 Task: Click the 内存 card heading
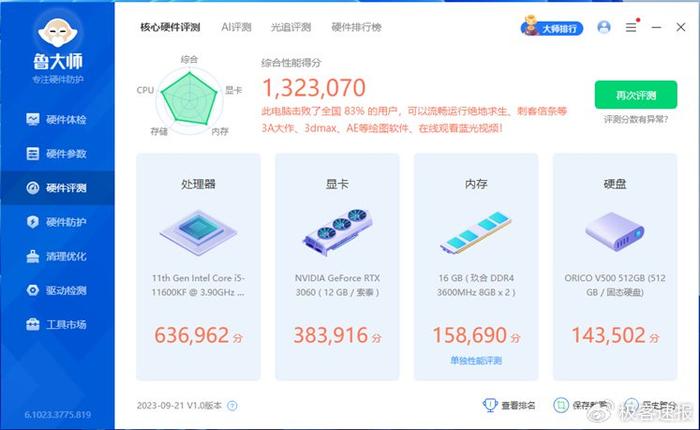coord(476,184)
